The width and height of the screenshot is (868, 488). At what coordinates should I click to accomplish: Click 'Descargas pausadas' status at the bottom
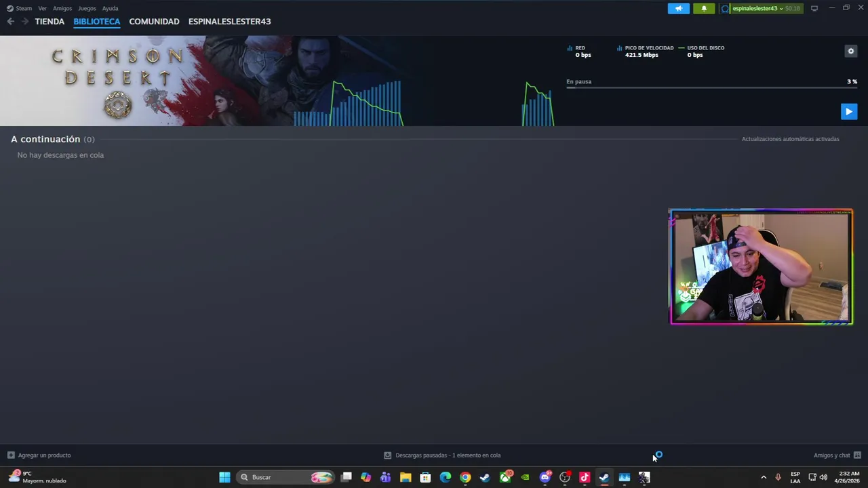(442, 455)
